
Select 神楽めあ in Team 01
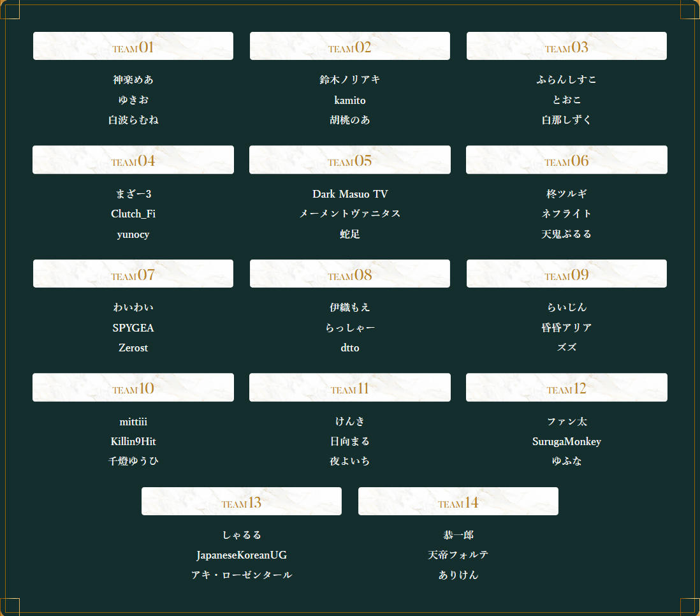point(133,80)
